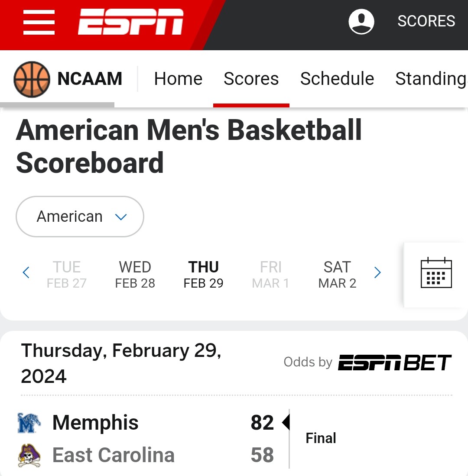This screenshot has height=476, width=468.
Task: View the Final game status details
Action: coord(321,438)
